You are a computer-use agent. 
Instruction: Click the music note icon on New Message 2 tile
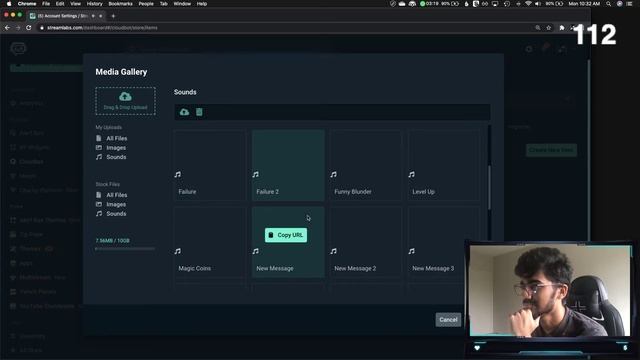(x=333, y=251)
